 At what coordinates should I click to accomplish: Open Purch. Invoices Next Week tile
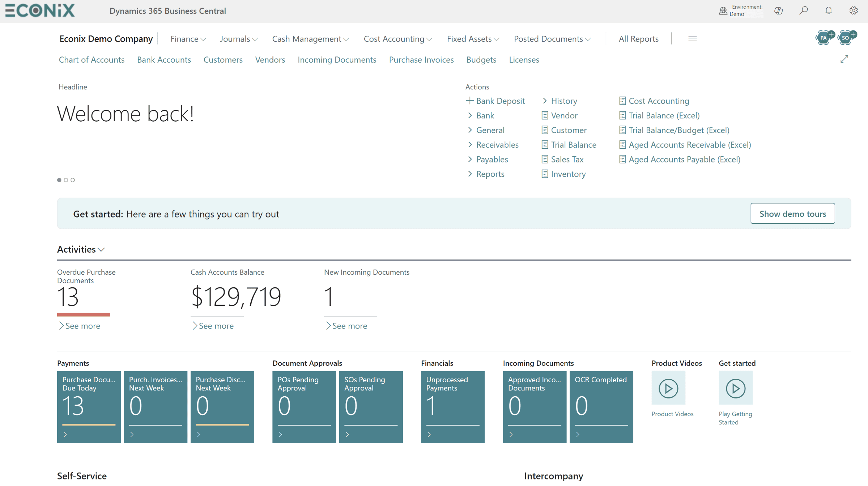pyautogui.click(x=156, y=407)
